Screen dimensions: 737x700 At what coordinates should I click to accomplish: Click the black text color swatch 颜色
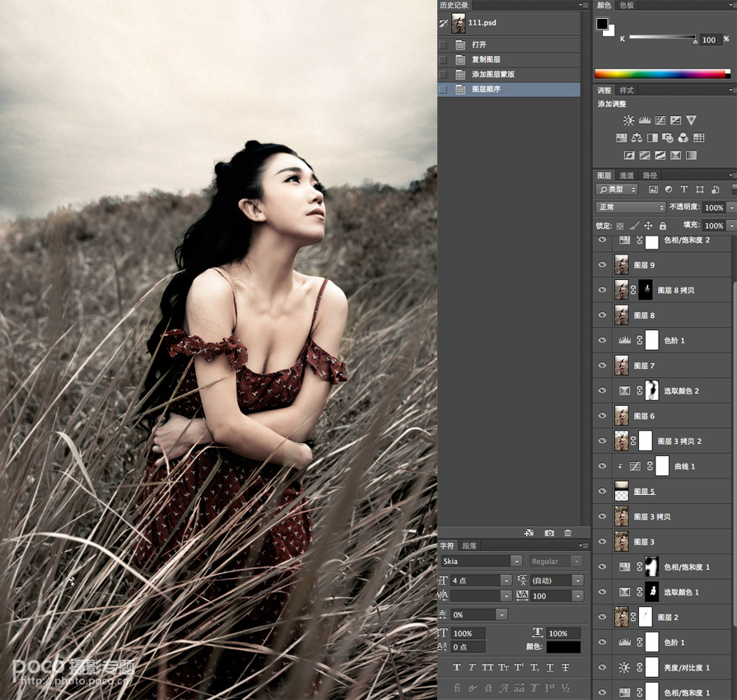click(x=562, y=647)
